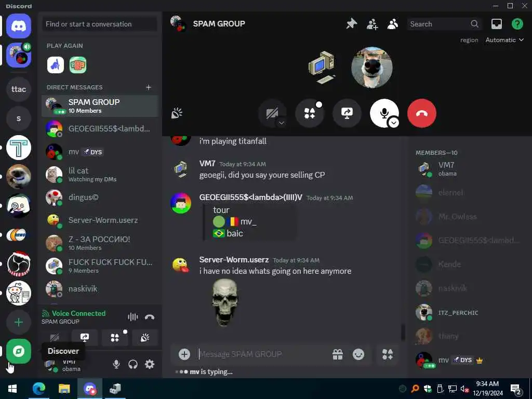Open pinned messages in SPAM GROUP
532x399 pixels.
[351, 24]
